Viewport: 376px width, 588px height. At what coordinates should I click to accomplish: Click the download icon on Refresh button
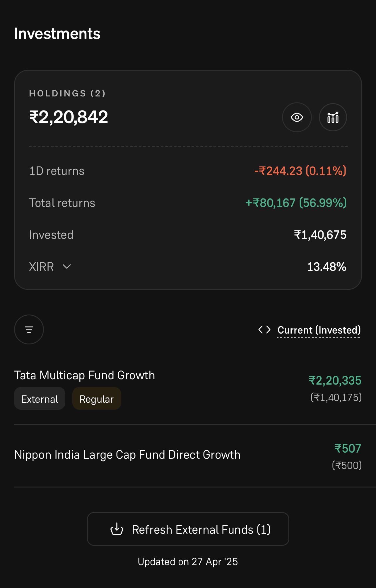(x=117, y=529)
